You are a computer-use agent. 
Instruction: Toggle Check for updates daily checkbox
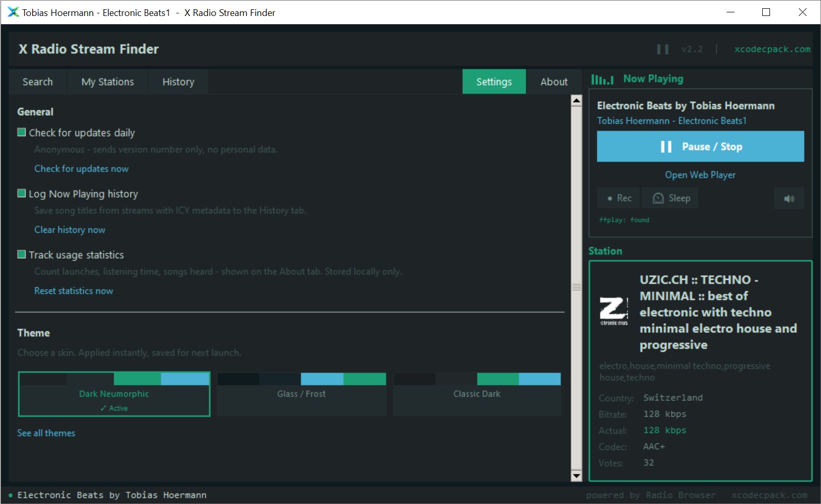click(x=22, y=132)
